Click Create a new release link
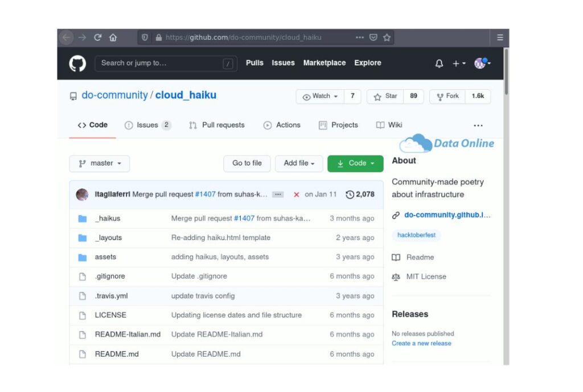583x392 pixels. point(421,344)
